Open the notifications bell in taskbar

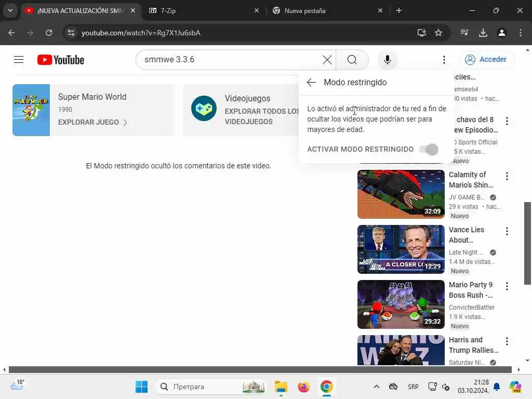point(497,387)
